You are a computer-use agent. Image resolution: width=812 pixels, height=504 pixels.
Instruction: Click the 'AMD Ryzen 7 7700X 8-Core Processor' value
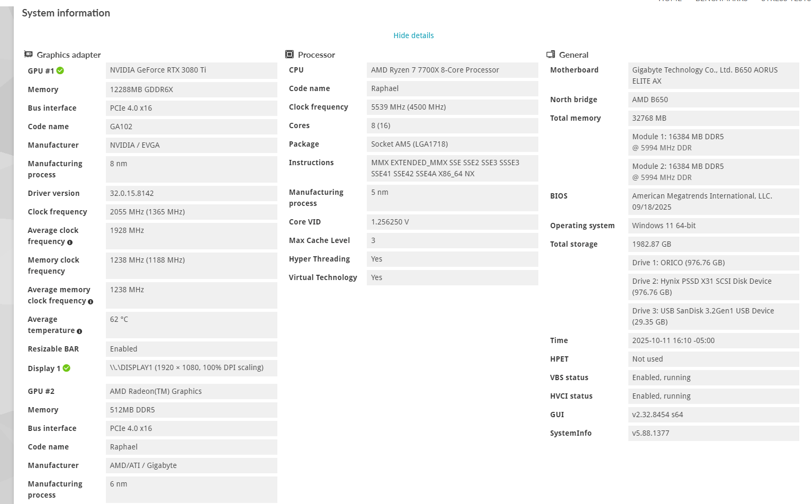[453, 70]
